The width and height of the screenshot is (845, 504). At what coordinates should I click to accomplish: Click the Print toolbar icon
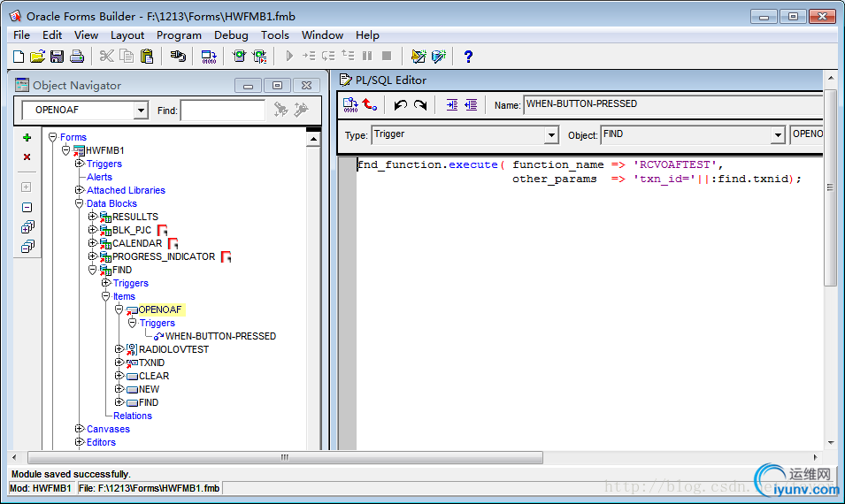click(x=77, y=56)
